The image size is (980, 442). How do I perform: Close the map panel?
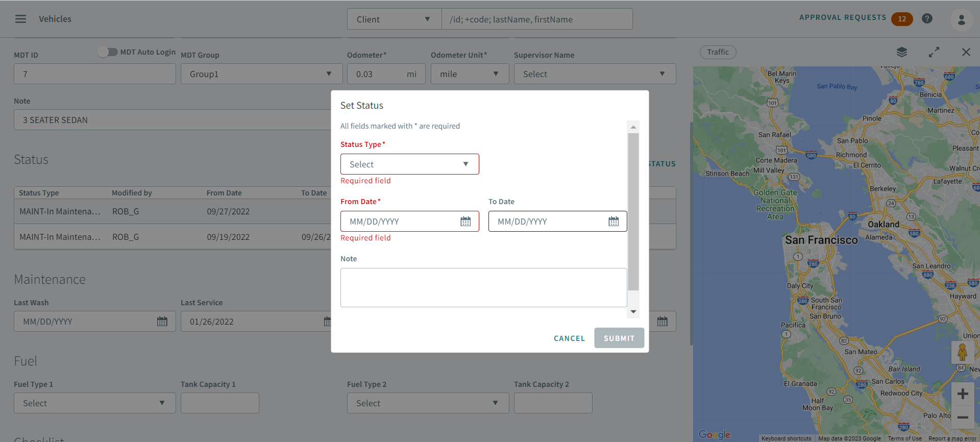pyautogui.click(x=966, y=52)
